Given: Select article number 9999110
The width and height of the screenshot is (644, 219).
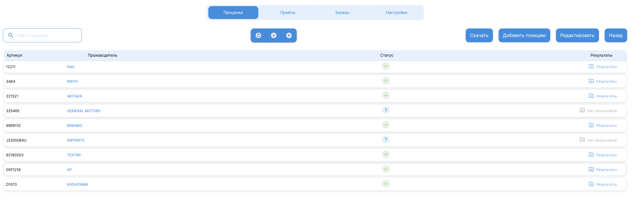Looking at the screenshot, I should pyautogui.click(x=13, y=125).
